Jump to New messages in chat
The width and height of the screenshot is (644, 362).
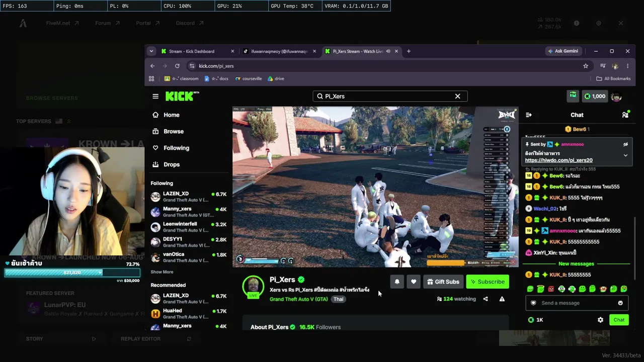pos(576,264)
